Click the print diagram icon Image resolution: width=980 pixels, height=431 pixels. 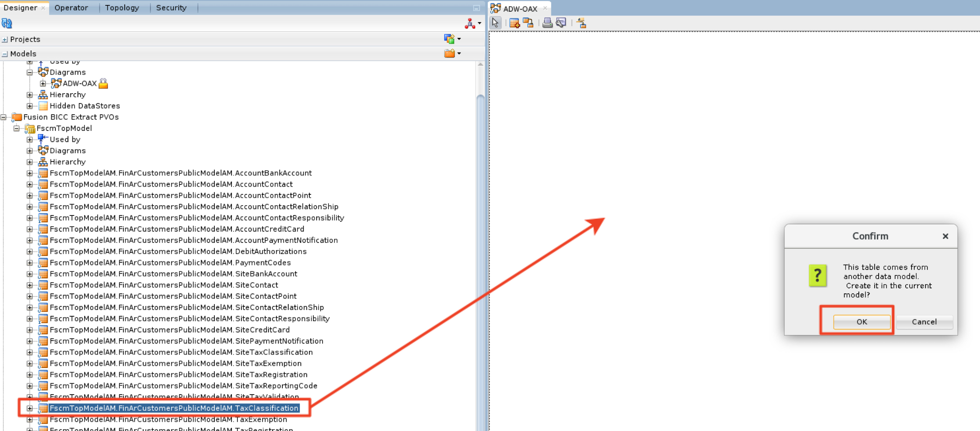click(x=547, y=23)
